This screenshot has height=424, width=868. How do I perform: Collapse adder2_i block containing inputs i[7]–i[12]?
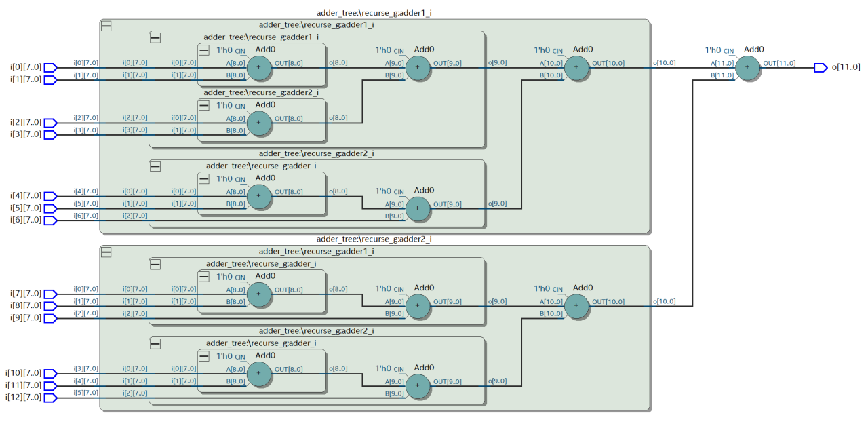106,252
